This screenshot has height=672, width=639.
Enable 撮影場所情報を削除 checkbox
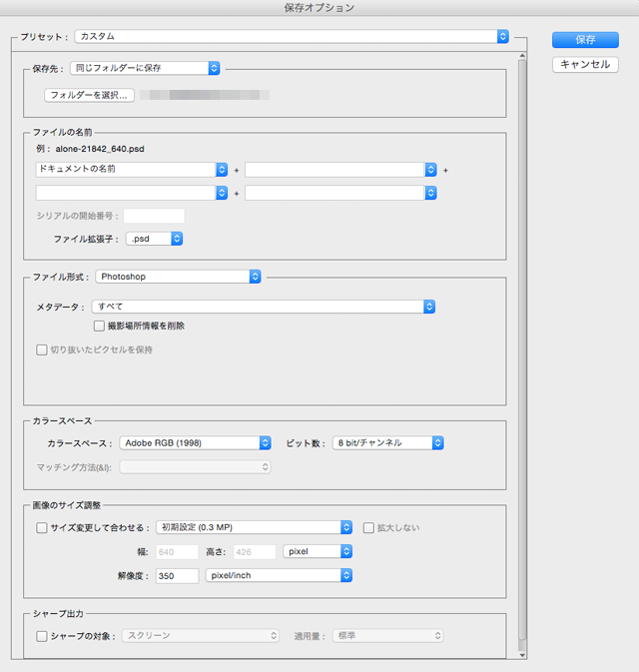[99, 326]
